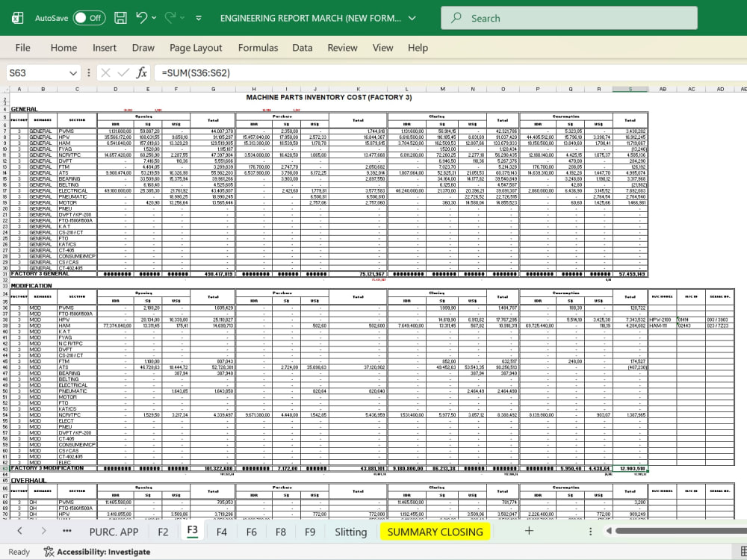Expand the Name Box dropdown arrow

73,73
